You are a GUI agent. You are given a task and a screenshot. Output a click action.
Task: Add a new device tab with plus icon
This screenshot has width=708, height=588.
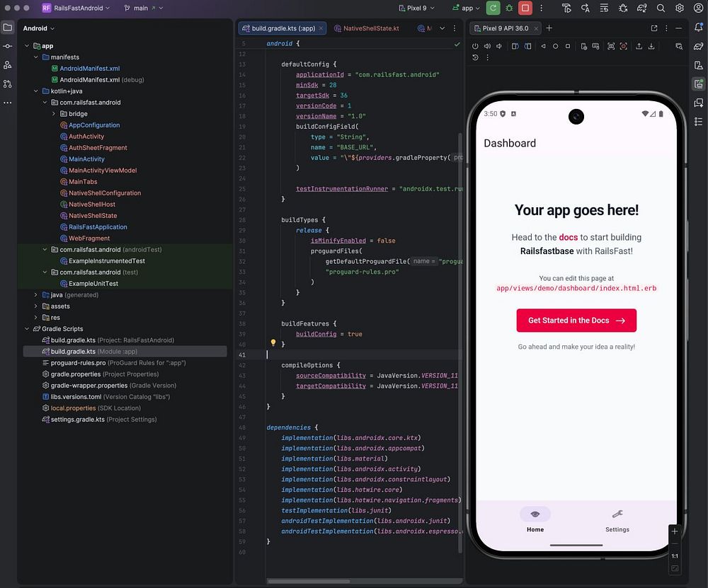point(549,28)
